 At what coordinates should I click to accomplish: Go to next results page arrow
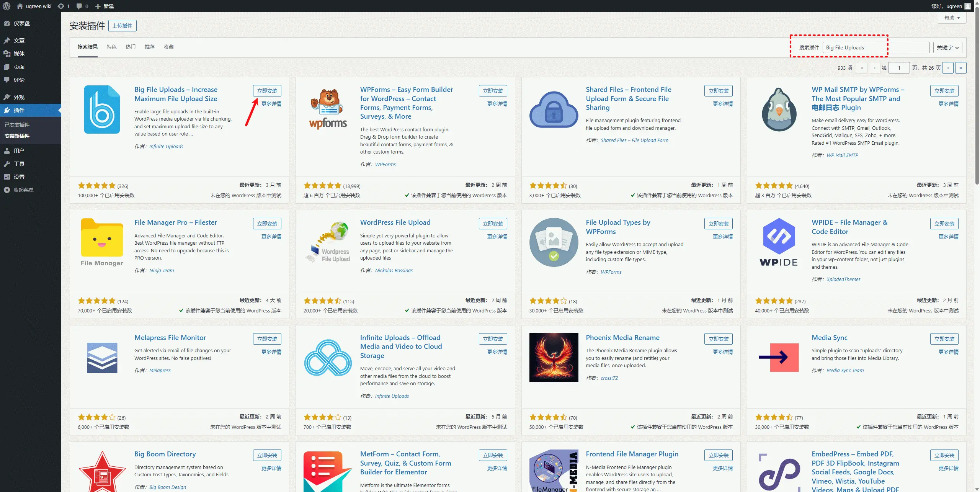point(948,68)
